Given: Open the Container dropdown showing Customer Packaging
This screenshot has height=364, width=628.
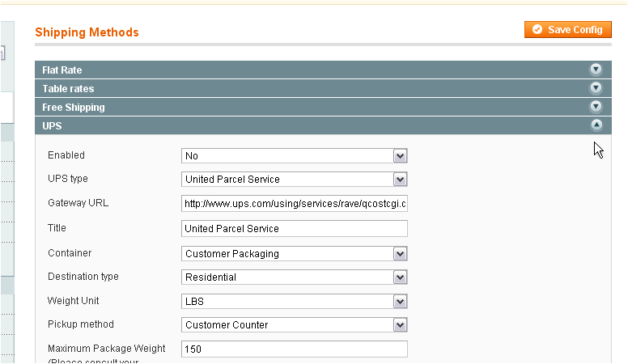Looking at the screenshot, I should click(x=295, y=254).
